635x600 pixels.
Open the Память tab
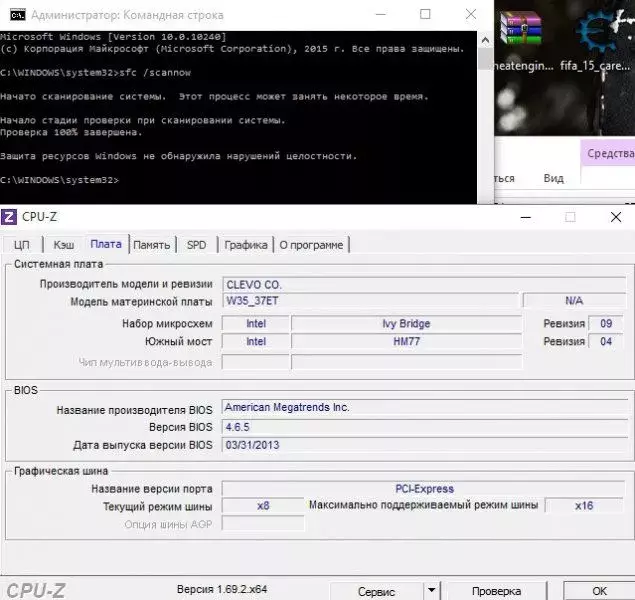(x=151, y=245)
